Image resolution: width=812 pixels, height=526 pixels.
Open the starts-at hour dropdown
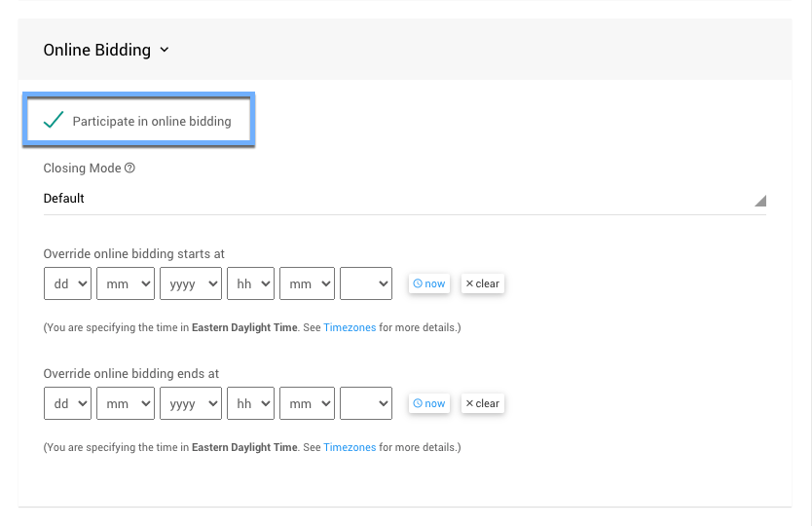point(249,283)
